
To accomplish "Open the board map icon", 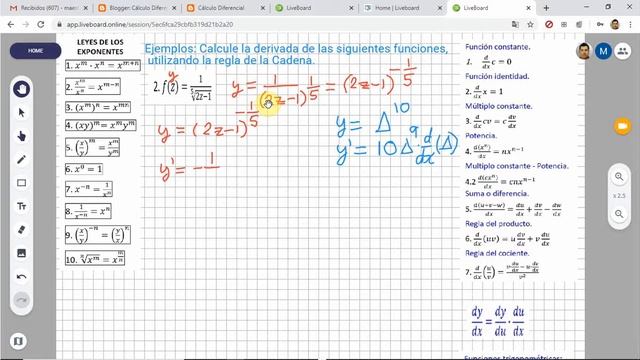I will 18,341.
